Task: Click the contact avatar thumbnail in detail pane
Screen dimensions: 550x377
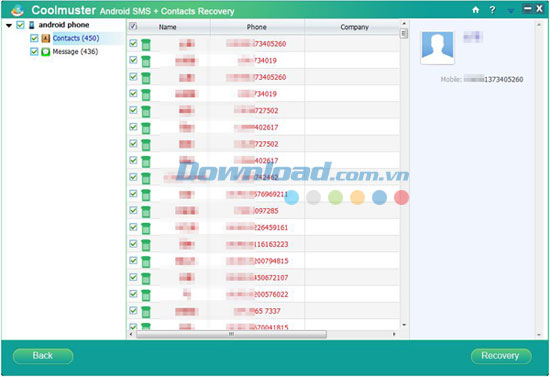Action: [x=437, y=48]
